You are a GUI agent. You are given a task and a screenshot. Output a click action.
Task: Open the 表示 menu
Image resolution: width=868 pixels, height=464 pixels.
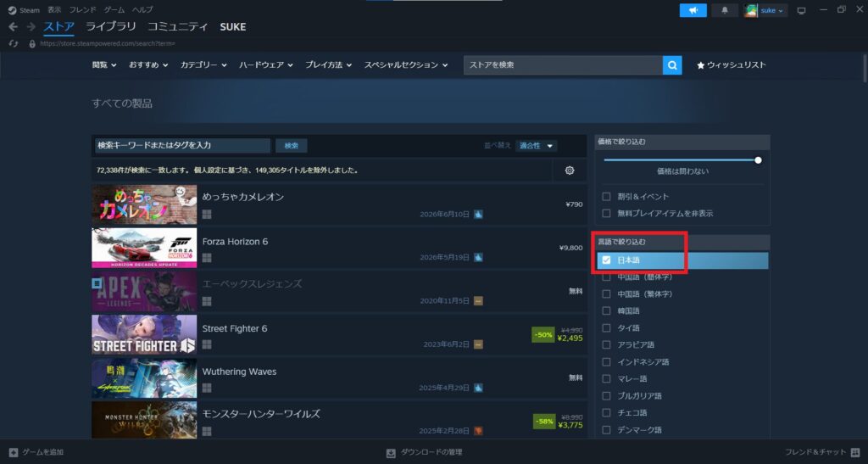click(54, 10)
